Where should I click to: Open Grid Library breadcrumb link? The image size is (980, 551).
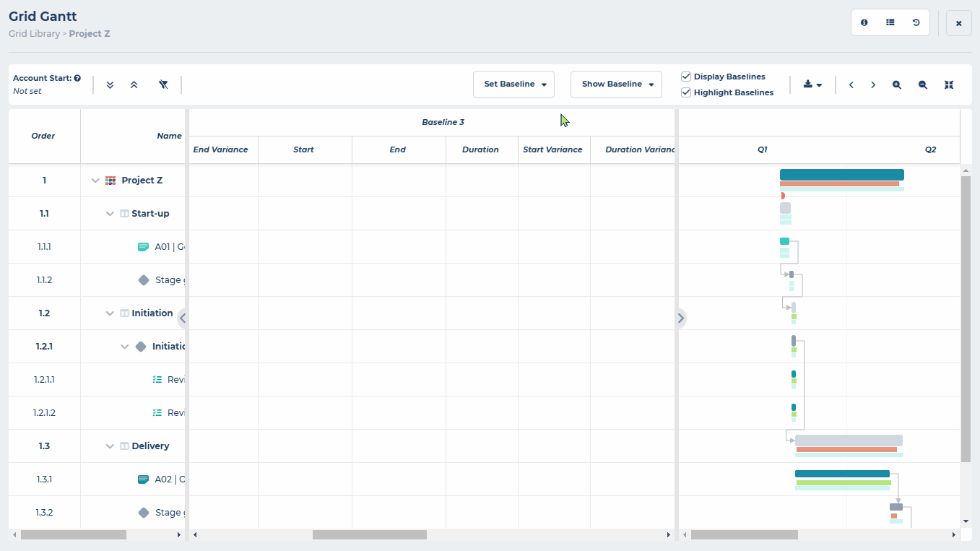(x=34, y=33)
